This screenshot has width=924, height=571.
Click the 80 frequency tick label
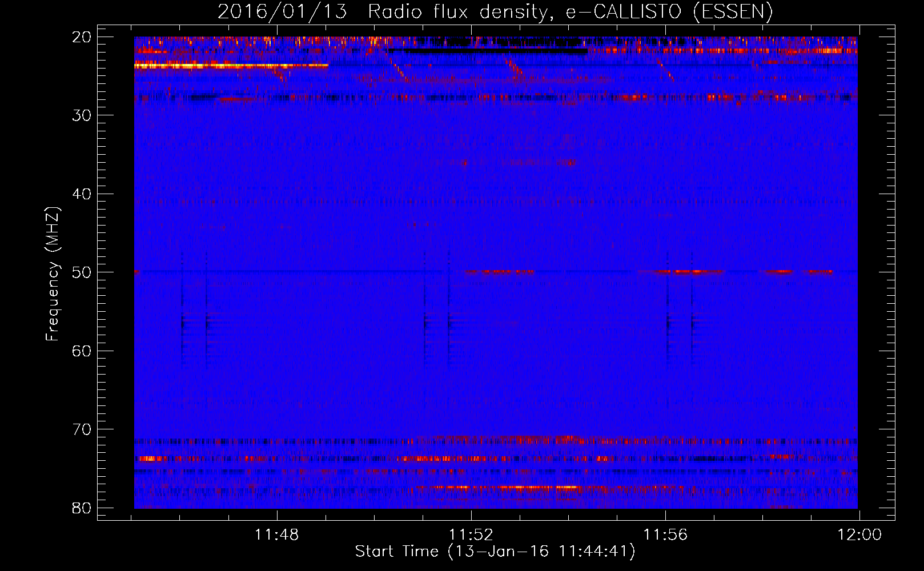[x=82, y=508]
